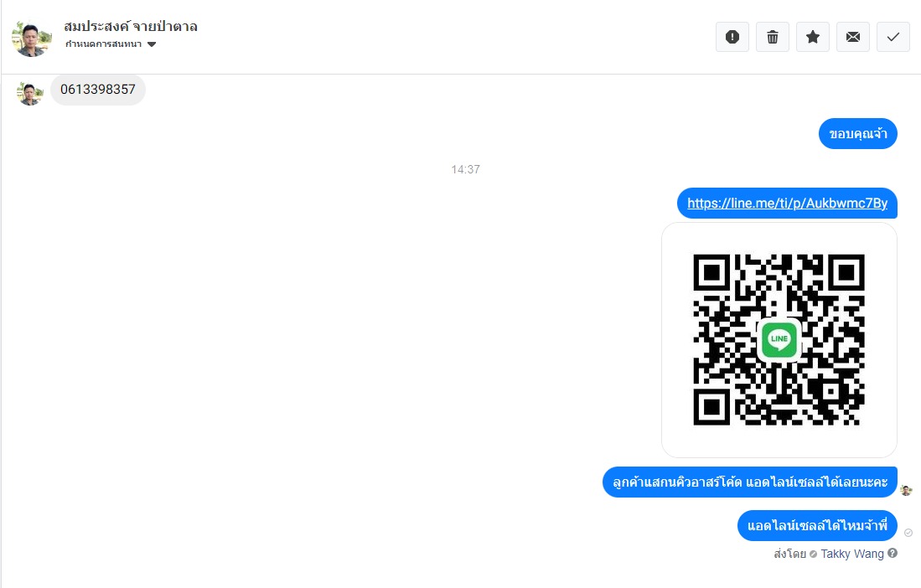Click the ขอบคุณจ้า message bubble
921x588 pixels.
[x=857, y=134]
